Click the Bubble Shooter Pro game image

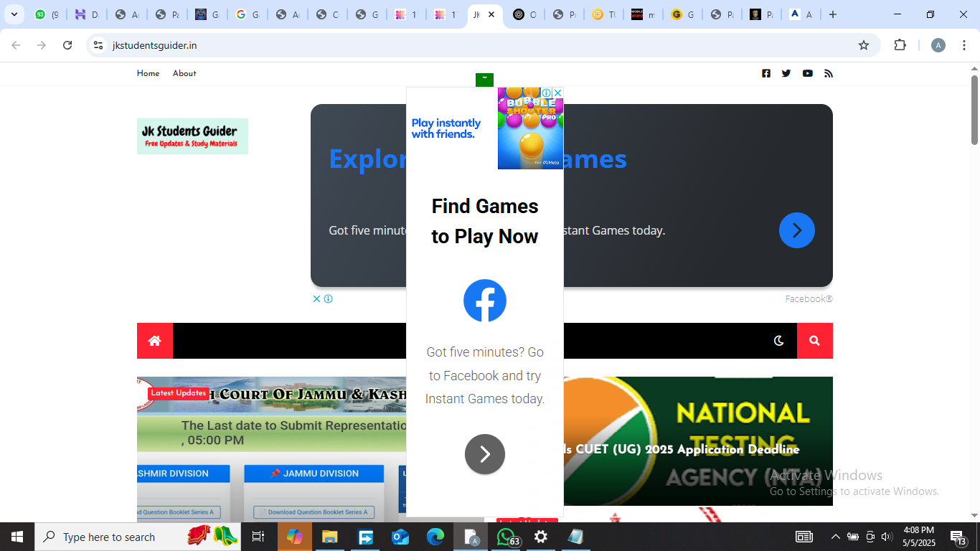click(531, 128)
